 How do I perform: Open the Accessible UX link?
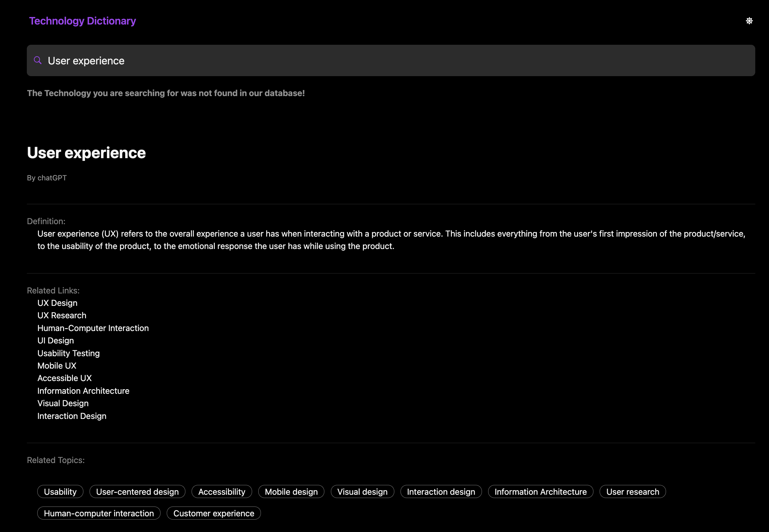click(64, 378)
